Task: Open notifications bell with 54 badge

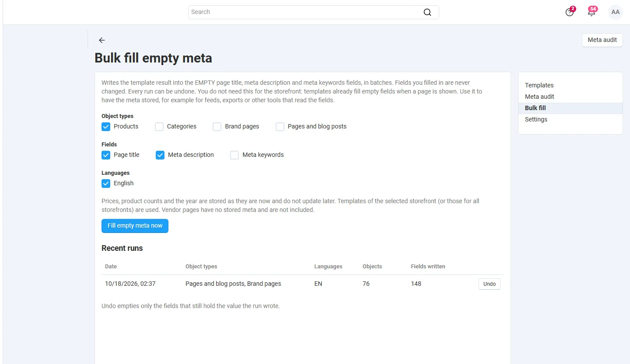Action: [591, 12]
